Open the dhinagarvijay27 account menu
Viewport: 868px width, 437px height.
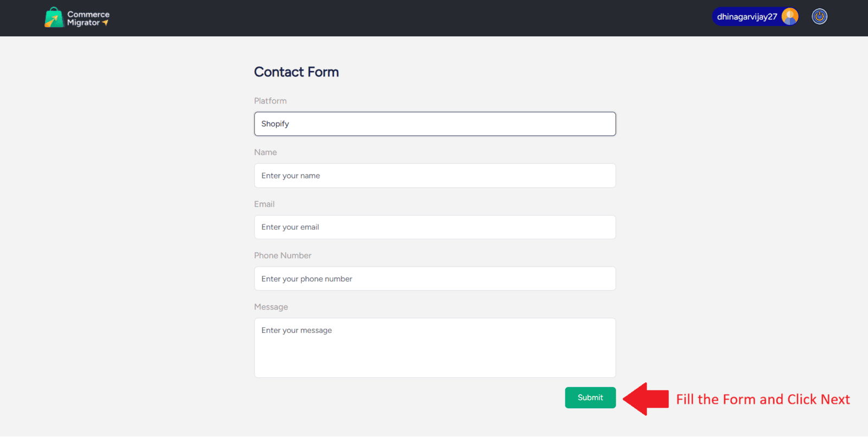[x=747, y=17]
